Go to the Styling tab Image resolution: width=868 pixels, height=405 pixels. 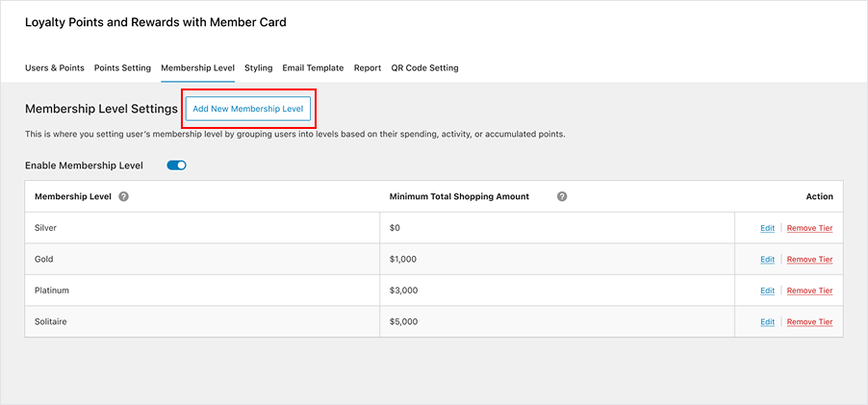(x=259, y=68)
